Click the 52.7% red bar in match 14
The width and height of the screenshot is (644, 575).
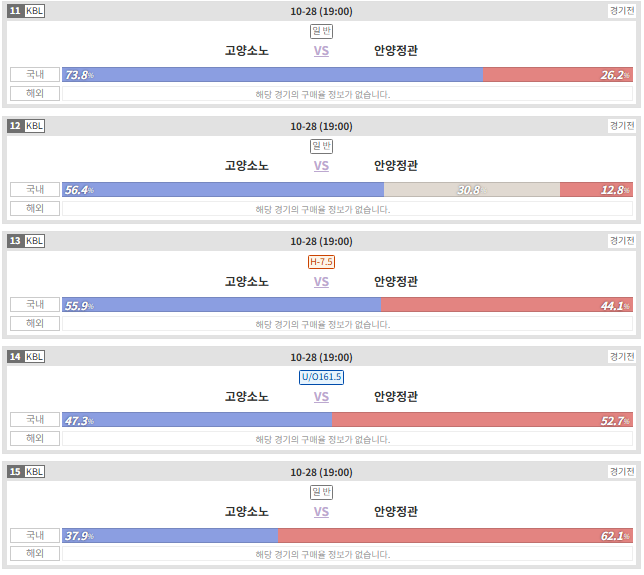pyautogui.click(x=483, y=420)
